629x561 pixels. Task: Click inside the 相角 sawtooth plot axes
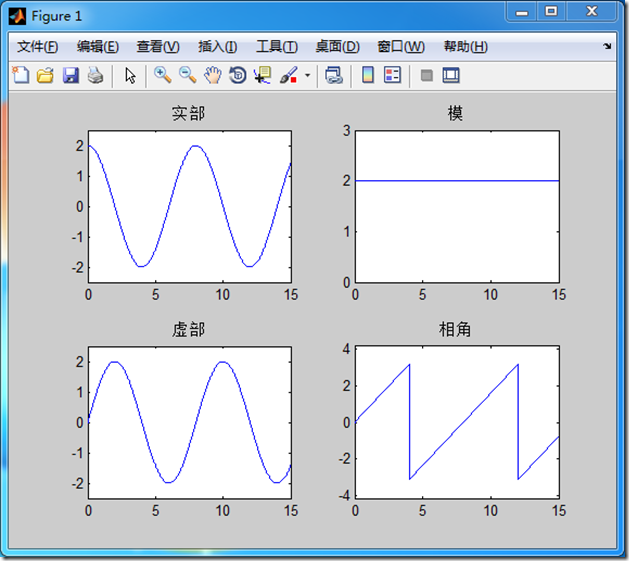point(457,422)
